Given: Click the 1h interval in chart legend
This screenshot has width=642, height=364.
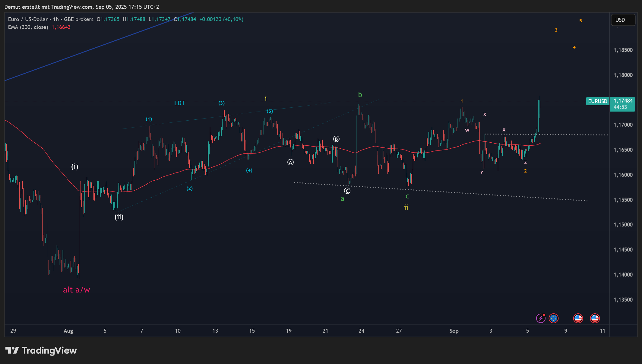Looking at the screenshot, I should [56, 19].
